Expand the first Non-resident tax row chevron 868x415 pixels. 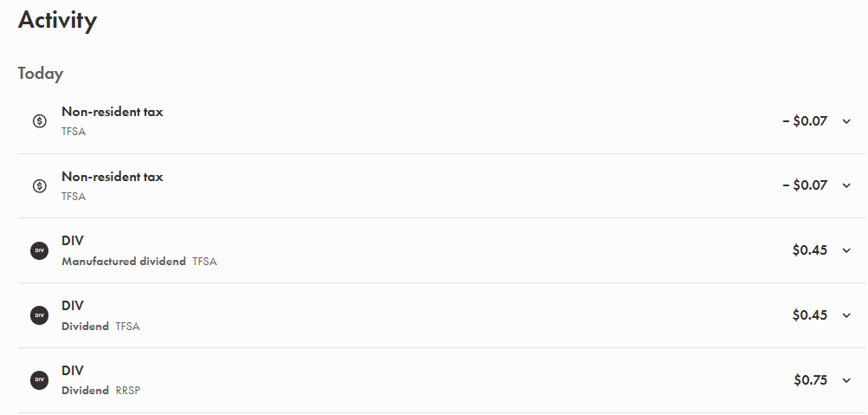[x=846, y=121]
